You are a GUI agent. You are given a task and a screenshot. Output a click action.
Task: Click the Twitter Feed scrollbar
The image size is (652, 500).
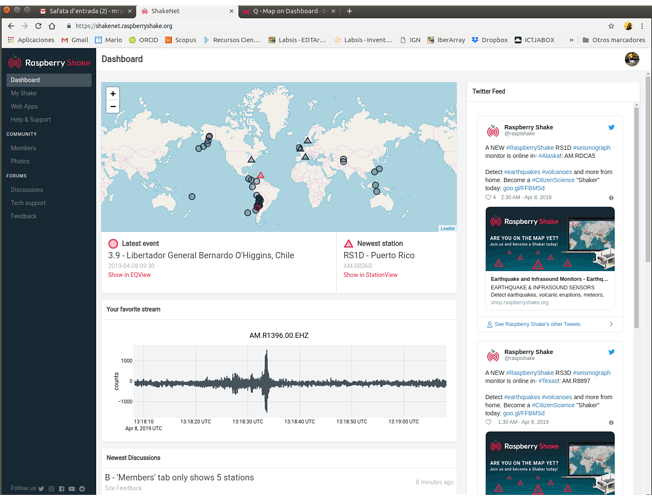point(636,218)
